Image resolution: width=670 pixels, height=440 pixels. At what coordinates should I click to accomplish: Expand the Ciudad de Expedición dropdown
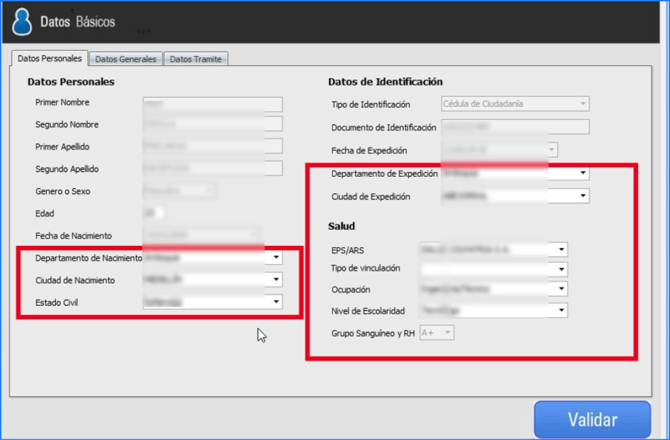[583, 196]
